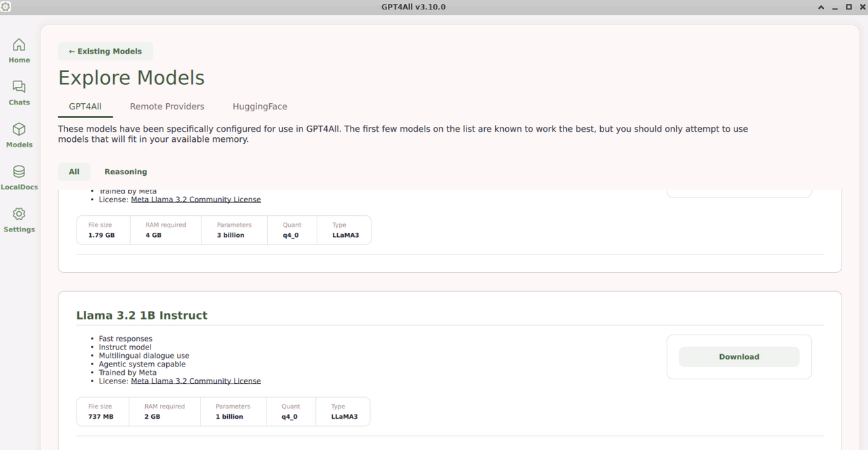Open the Chats sidebar icon
This screenshot has width=868, height=450.
tap(19, 87)
